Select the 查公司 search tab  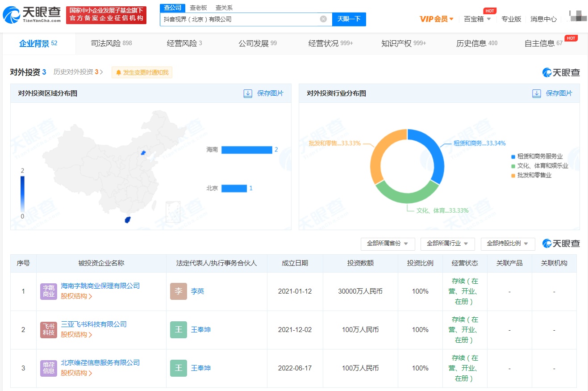pyautogui.click(x=172, y=8)
